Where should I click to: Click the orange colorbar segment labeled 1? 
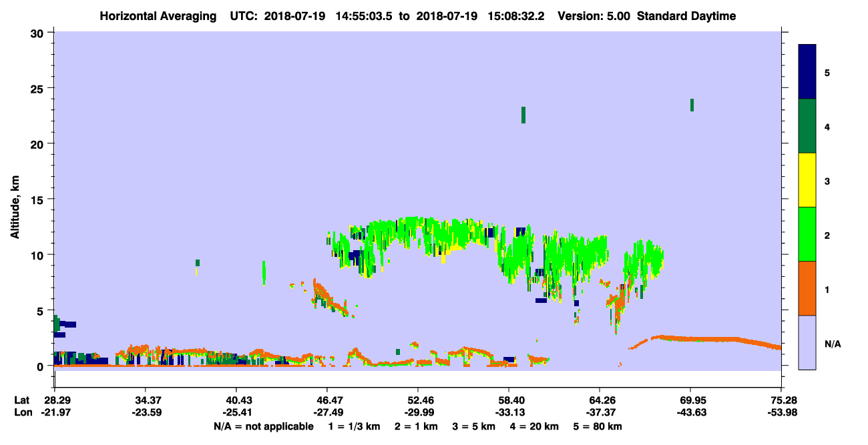(807, 288)
